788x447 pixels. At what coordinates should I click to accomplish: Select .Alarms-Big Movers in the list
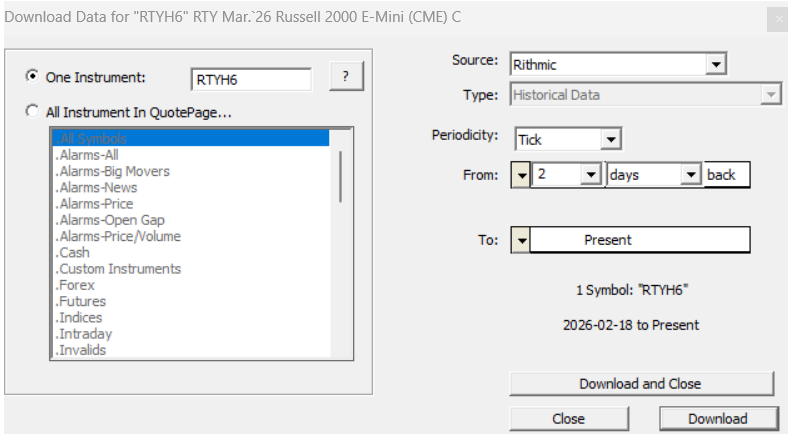pos(113,171)
